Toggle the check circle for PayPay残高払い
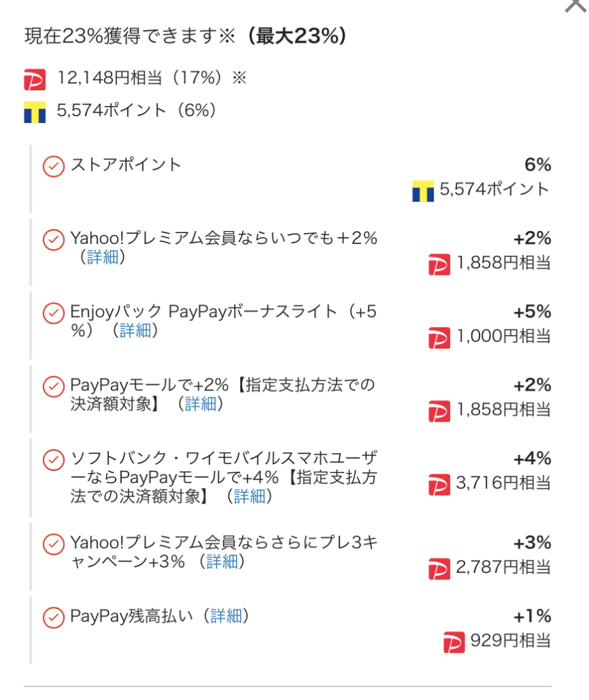589x700 pixels. 53,618
